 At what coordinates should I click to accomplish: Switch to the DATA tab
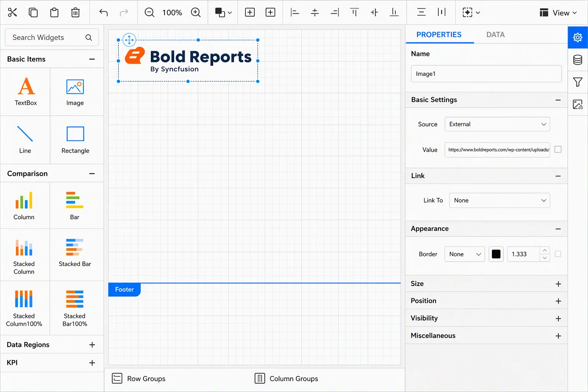(x=495, y=34)
